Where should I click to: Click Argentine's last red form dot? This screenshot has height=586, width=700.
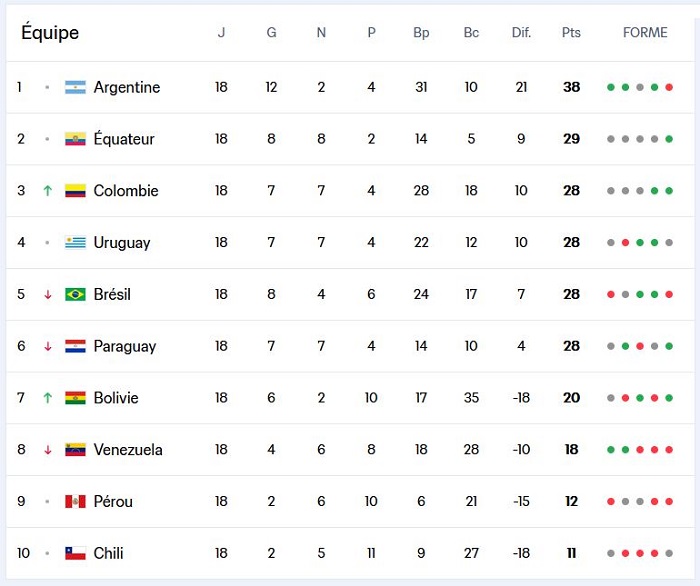(x=669, y=87)
